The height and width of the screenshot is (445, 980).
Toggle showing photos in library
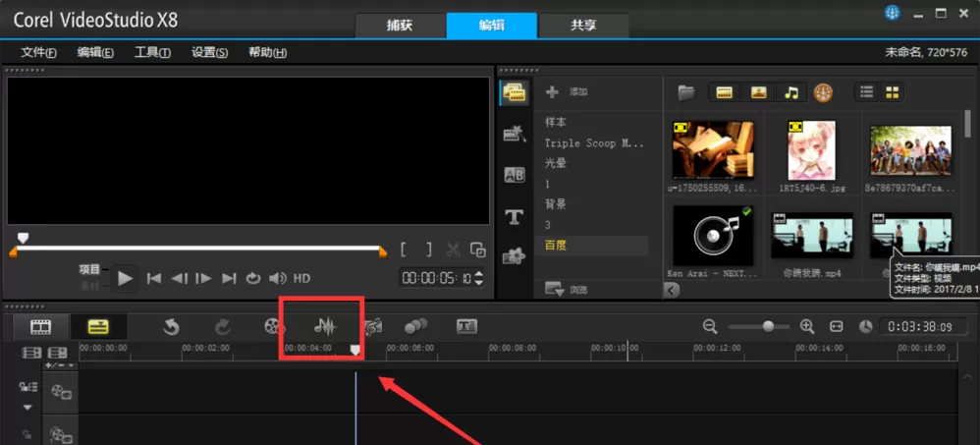[x=759, y=92]
